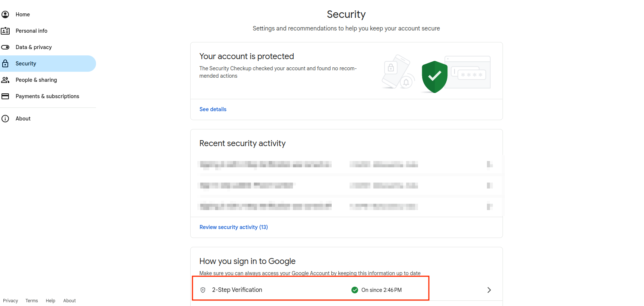Click the green shield checkmark illustration

click(434, 77)
